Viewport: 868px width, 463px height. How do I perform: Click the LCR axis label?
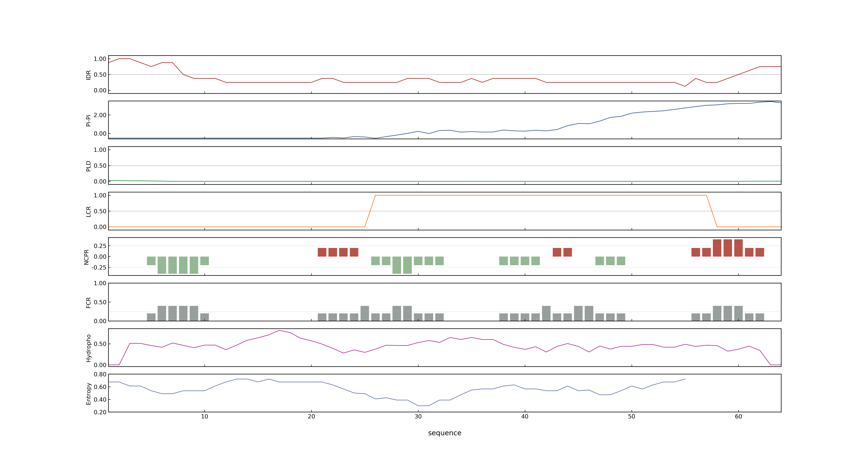[x=88, y=211]
